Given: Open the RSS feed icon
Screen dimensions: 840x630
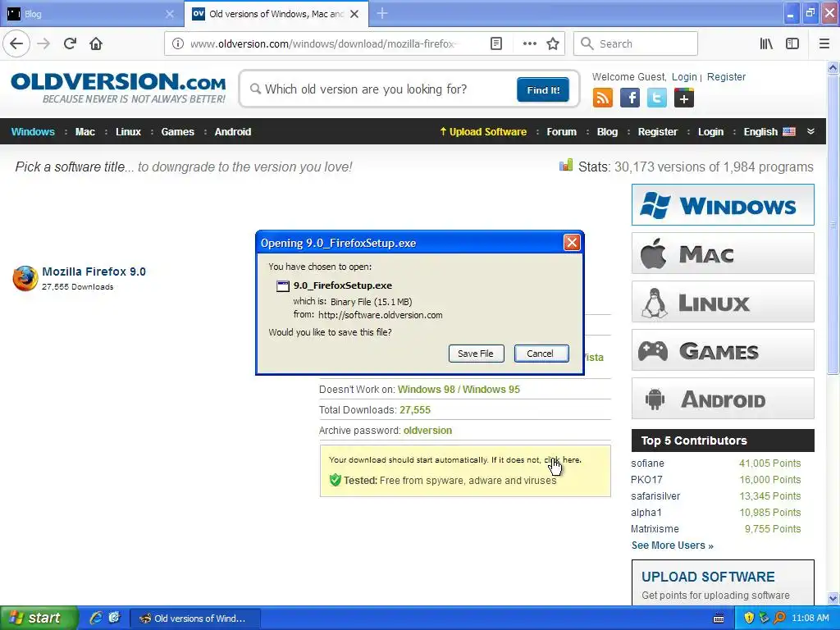Looking at the screenshot, I should pyautogui.click(x=603, y=98).
